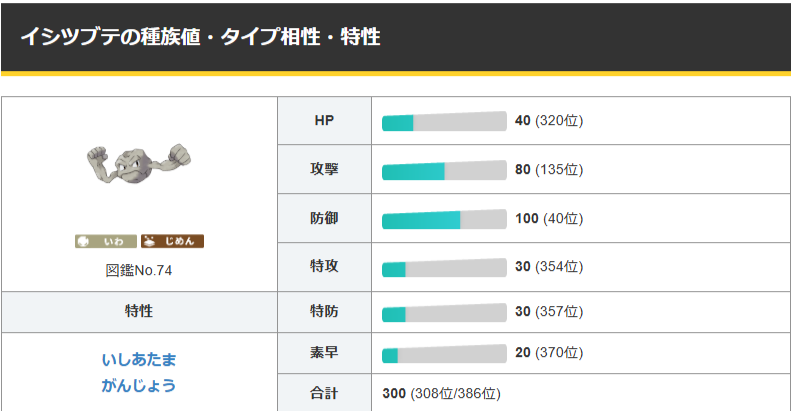
Task: Click the 図鑑No.74 Pokédex number text
Action: (139, 271)
